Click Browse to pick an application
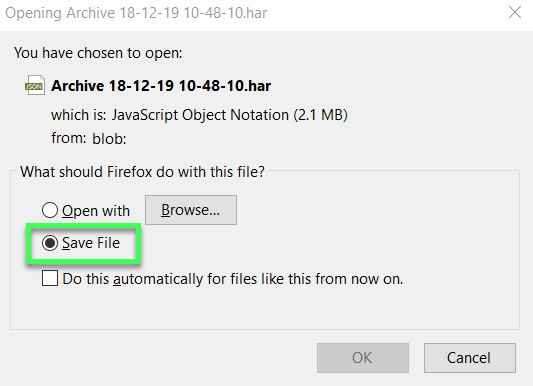533x386 pixels. (x=191, y=210)
